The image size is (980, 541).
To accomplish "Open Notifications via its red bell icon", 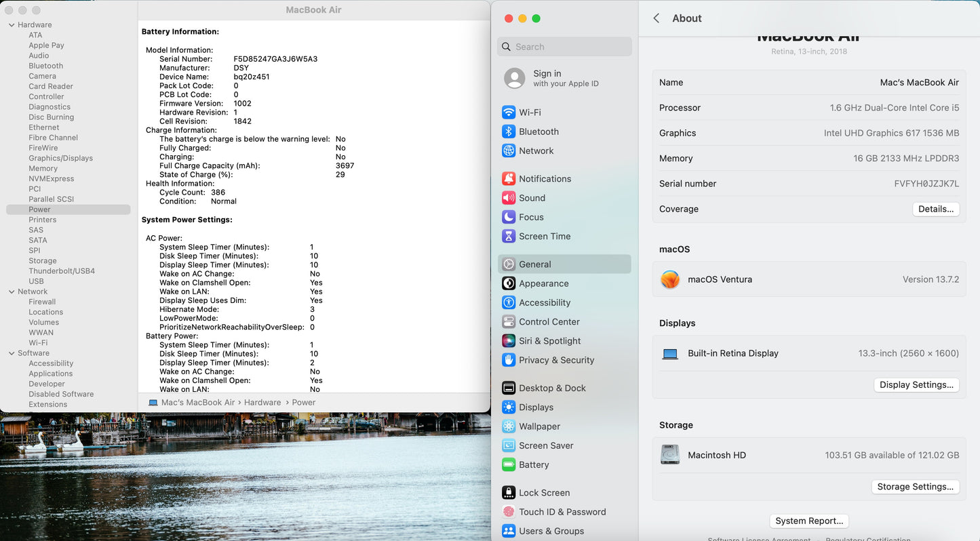I will 509,179.
